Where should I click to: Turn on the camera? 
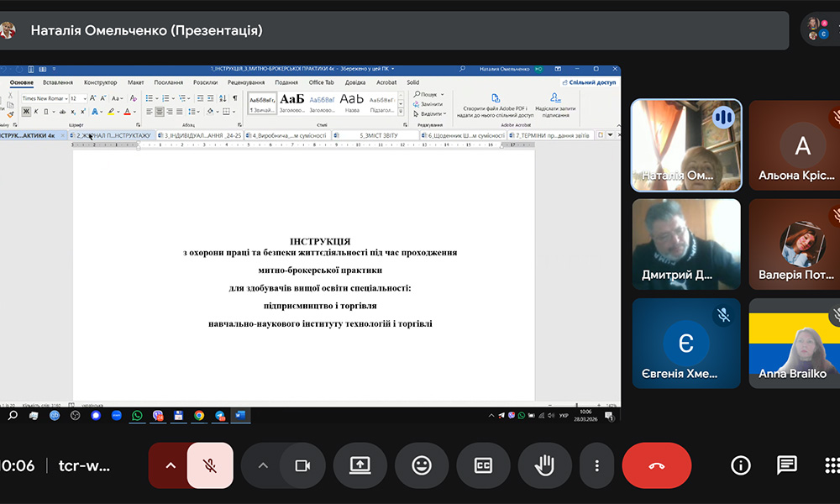click(x=302, y=465)
